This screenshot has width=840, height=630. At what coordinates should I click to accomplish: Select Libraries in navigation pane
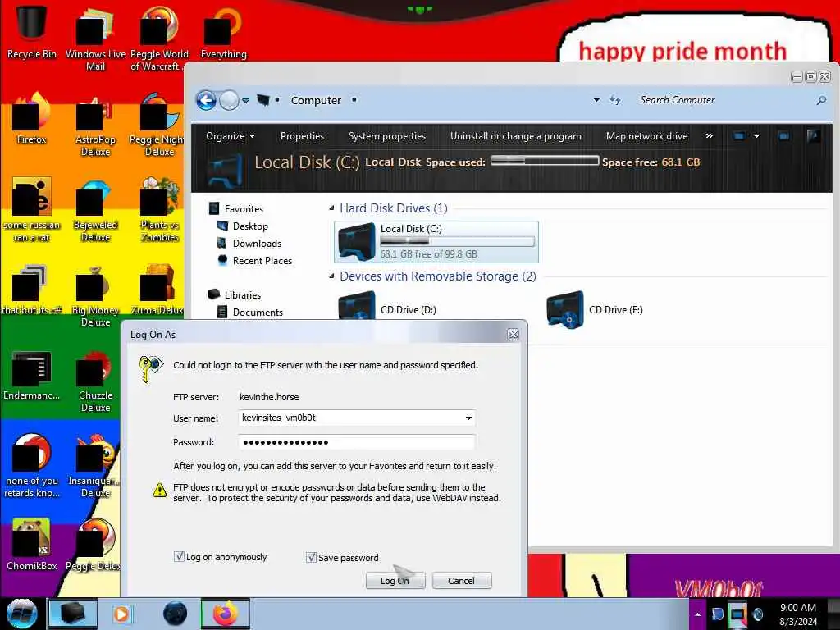[x=235, y=294]
